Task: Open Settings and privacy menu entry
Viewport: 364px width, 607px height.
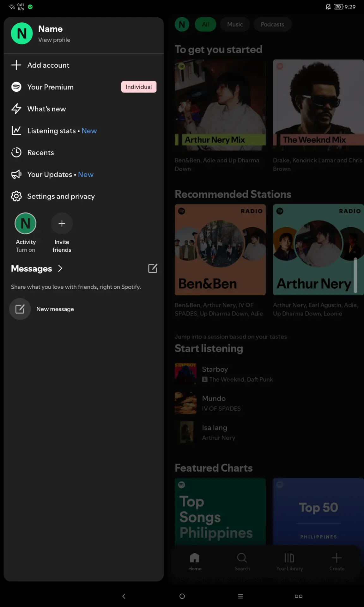Action: pos(84,196)
